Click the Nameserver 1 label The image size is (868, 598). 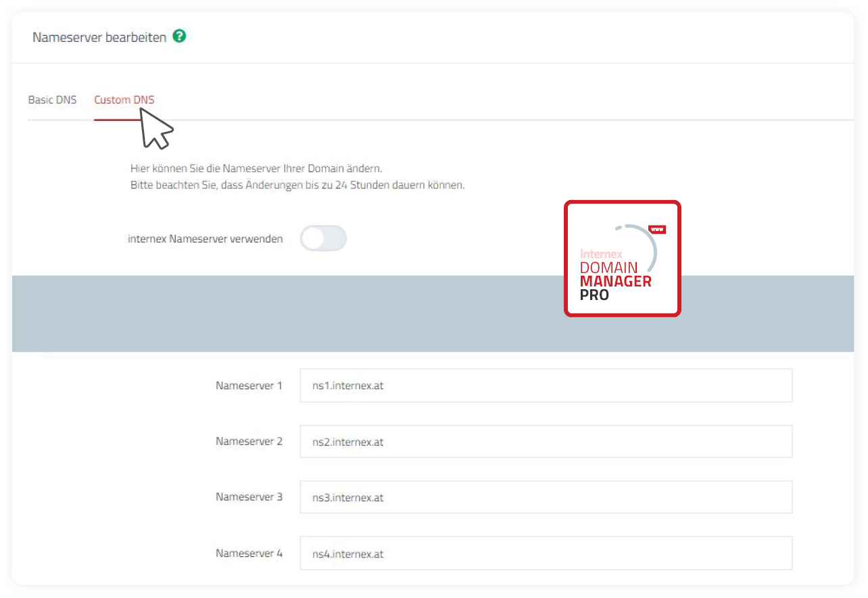coord(249,386)
